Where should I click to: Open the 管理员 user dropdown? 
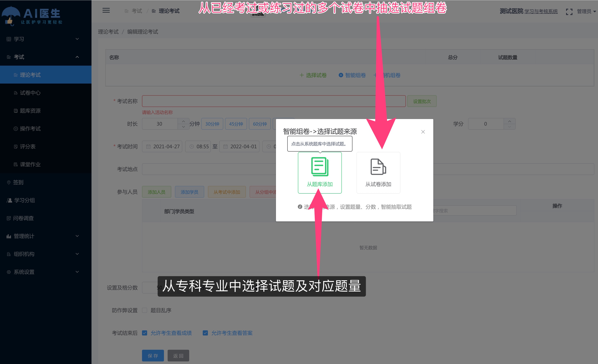click(586, 11)
